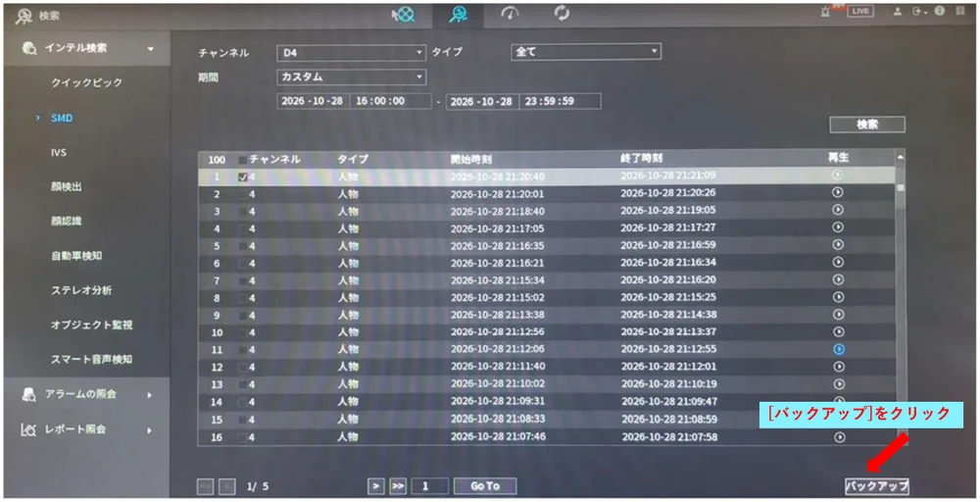
Task: Open the user account icon
Action: (898, 11)
